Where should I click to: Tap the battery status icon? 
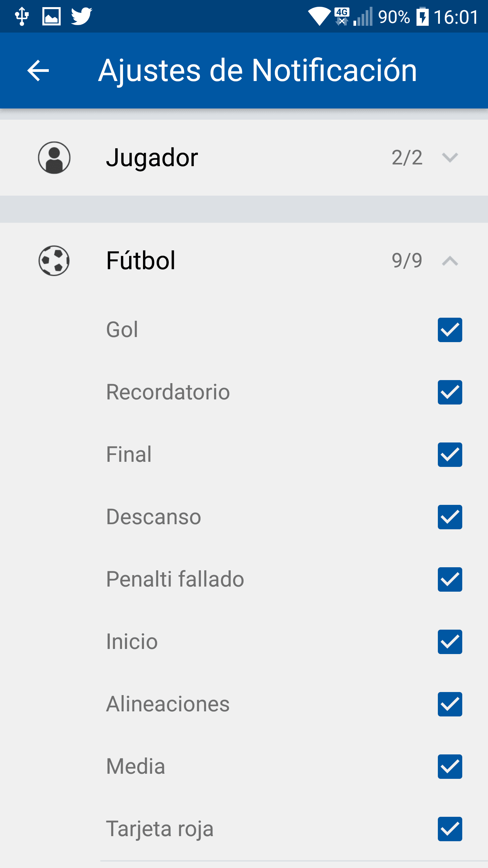[422, 16]
